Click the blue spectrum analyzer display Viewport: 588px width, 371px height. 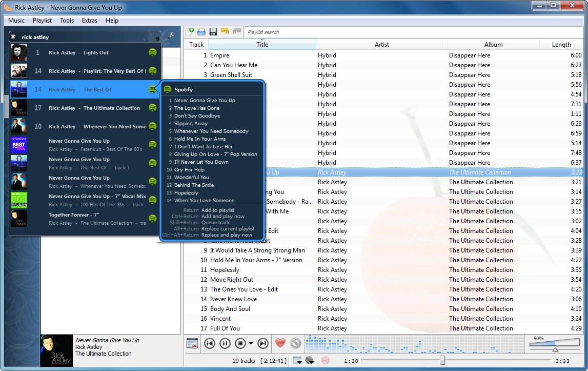point(414,344)
